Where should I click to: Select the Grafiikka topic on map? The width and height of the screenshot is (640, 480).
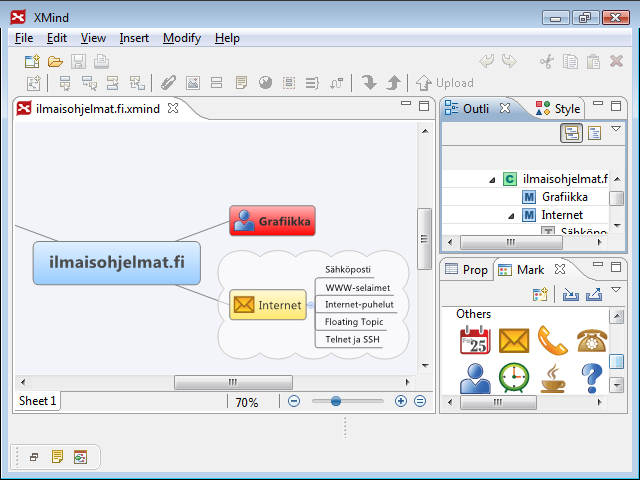pos(272,221)
